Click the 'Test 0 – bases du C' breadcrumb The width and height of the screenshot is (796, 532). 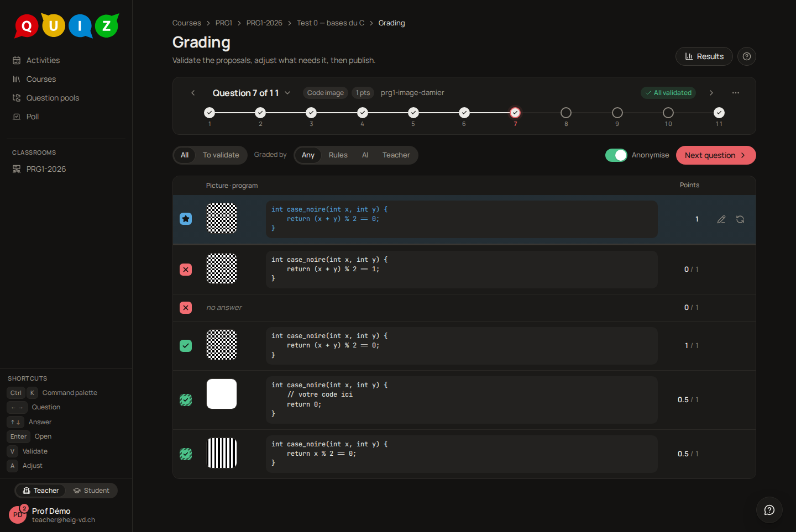click(331, 23)
